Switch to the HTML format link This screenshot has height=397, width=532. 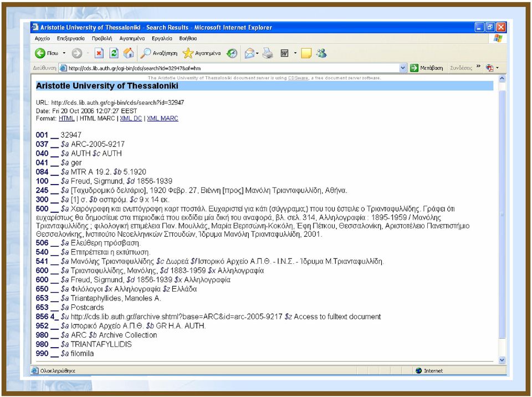(66, 119)
